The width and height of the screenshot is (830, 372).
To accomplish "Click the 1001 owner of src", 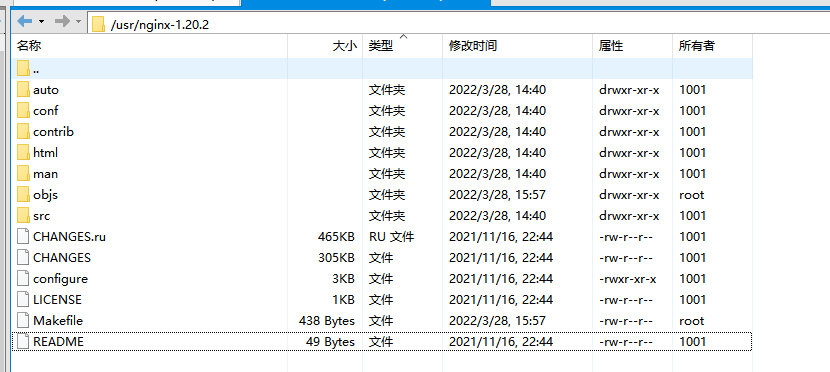I will point(692,216).
